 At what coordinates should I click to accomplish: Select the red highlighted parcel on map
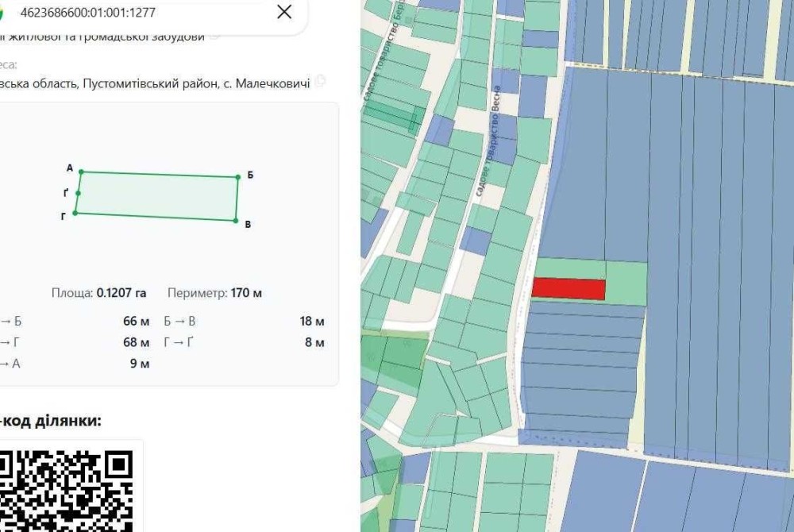point(569,288)
